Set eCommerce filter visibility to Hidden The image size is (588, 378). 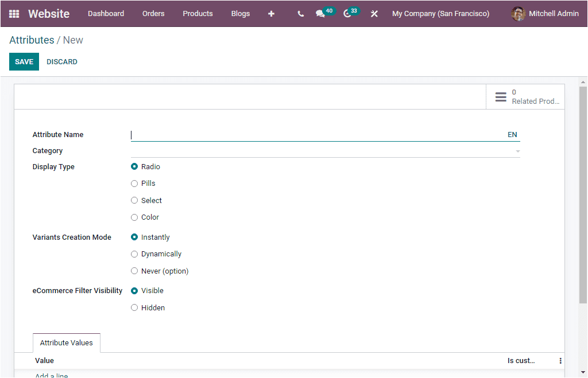(x=134, y=307)
